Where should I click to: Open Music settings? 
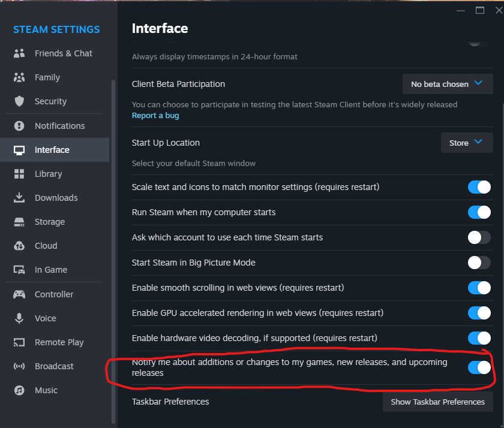pos(55,390)
